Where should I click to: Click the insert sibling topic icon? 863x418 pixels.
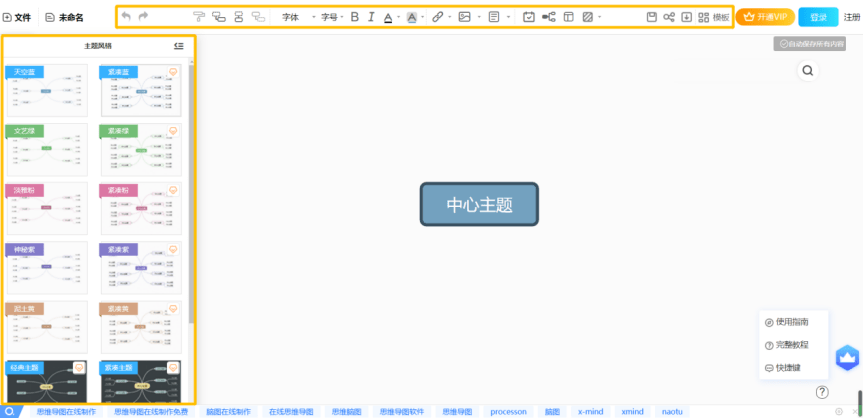point(239,17)
